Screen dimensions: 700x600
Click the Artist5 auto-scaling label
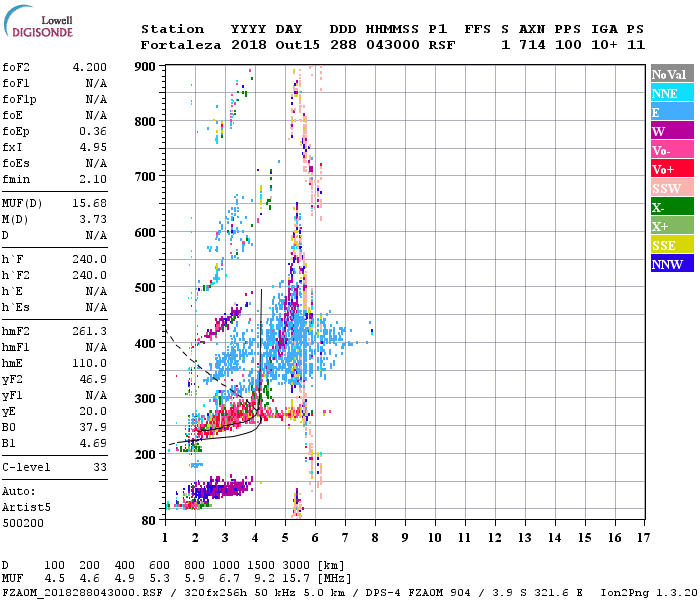(x=26, y=508)
